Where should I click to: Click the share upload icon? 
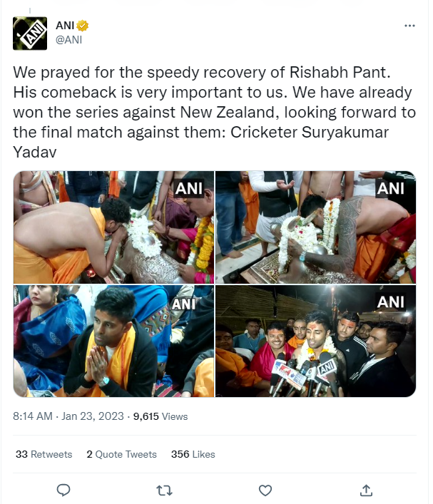366,490
